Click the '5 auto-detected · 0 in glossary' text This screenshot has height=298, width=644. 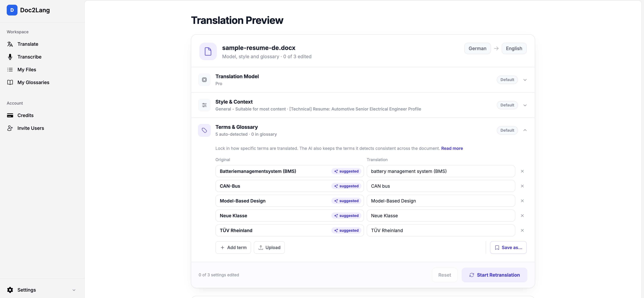coord(246,134)
